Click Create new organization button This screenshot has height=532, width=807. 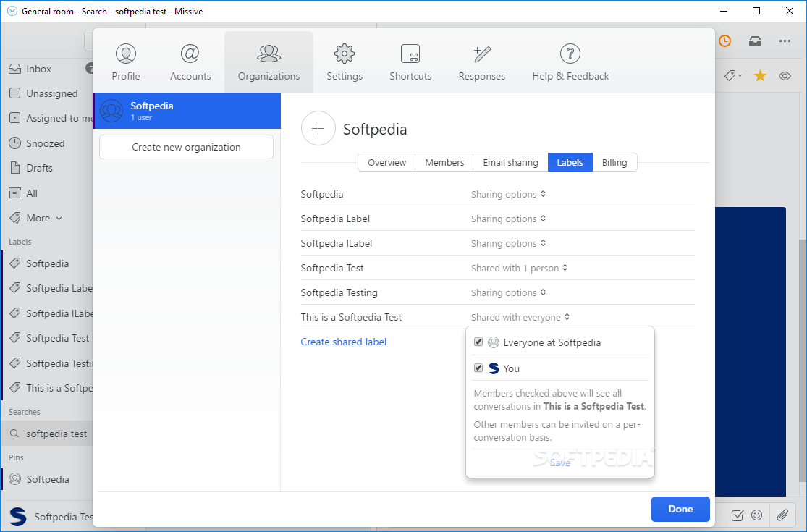pyautogui.click(x=186, y=147)
